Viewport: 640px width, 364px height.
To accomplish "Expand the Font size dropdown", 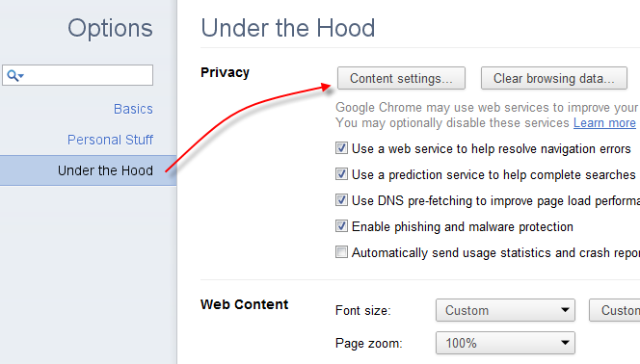I will click(505, 310).
